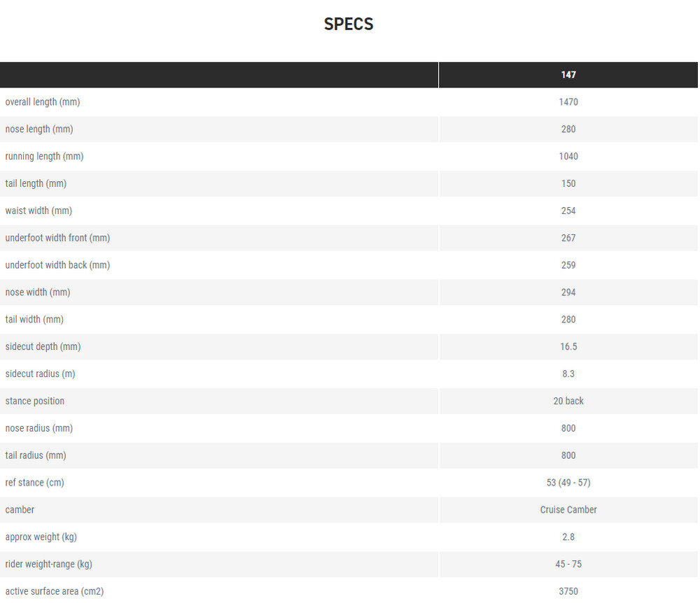The height and width of the screenshot is (603, 700).
Task: Select the 147 size column header
Action: pos(568,75)
